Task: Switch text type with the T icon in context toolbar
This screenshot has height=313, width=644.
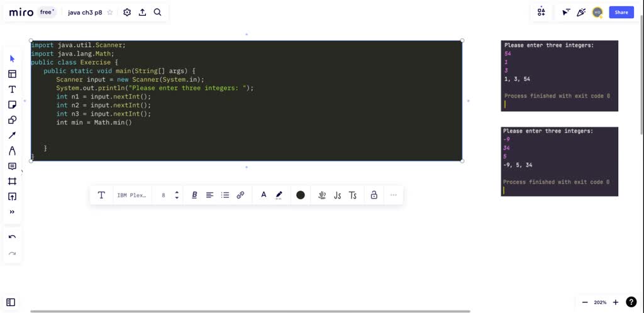Action: click(x=101, y=195)
